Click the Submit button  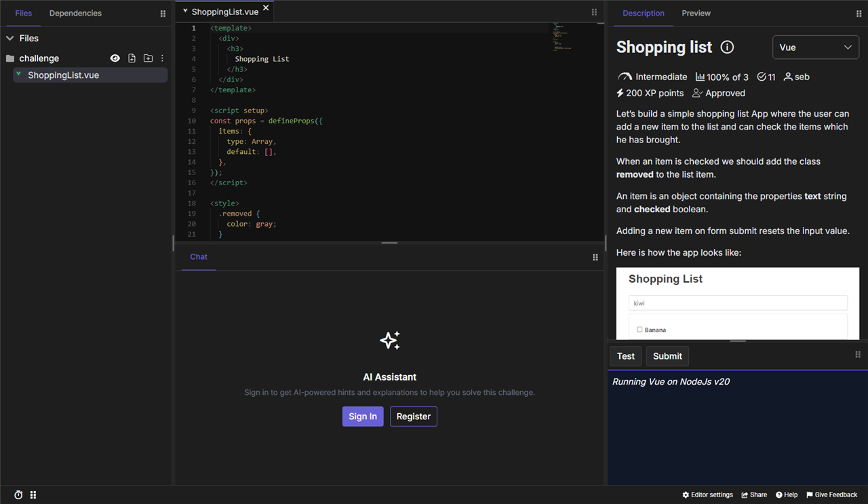[667, 356]
